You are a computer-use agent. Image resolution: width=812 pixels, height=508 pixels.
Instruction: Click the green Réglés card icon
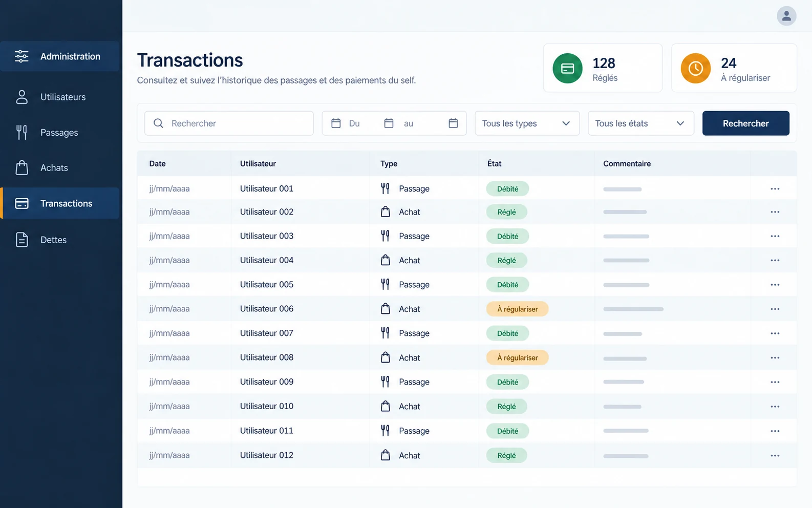point(567,68)
